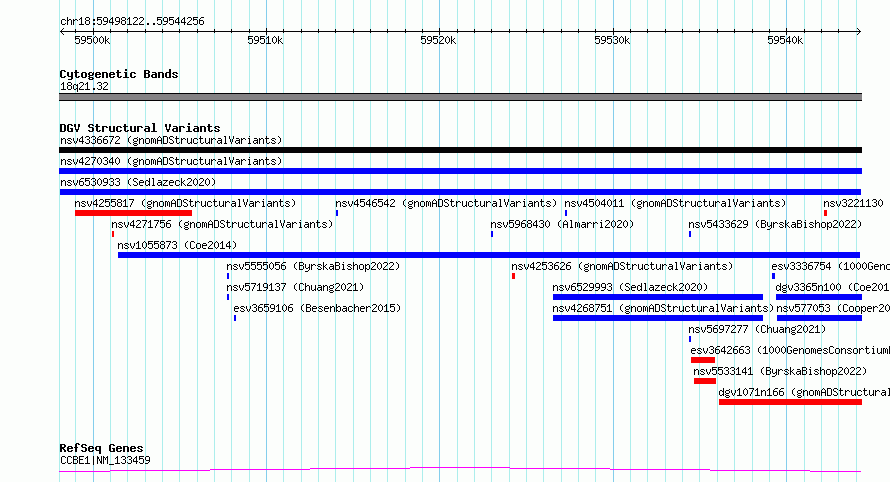
Task: Click the magenta CCBE1 gene line
Action: point(460,470)
